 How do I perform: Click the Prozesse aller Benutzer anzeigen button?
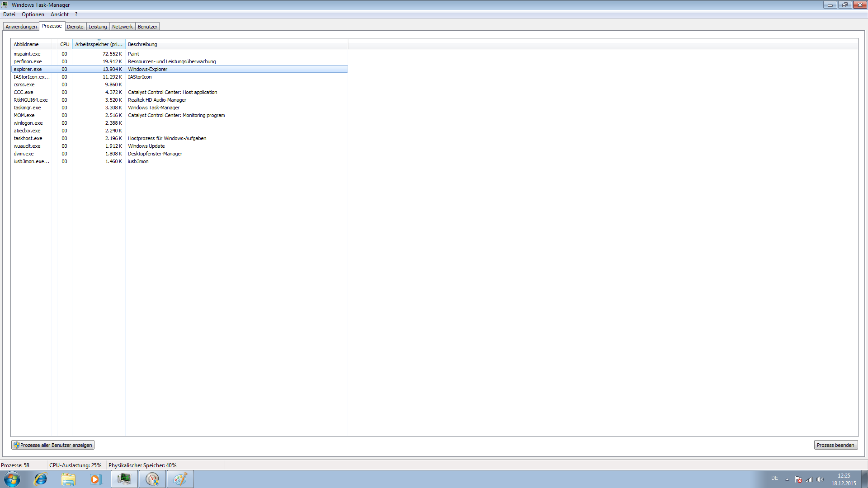(x=53, y=445)
